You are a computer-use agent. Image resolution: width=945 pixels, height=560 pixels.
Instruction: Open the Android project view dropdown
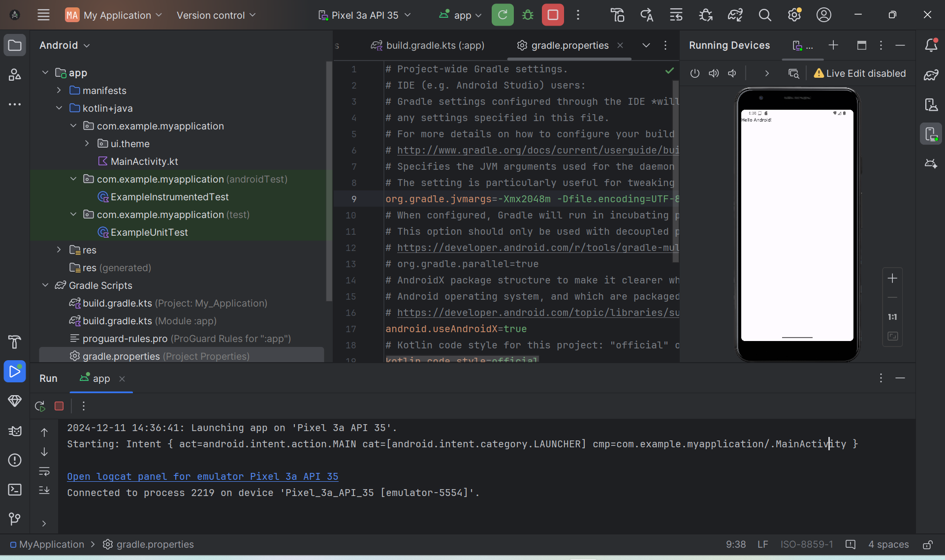tap(64, 45)
